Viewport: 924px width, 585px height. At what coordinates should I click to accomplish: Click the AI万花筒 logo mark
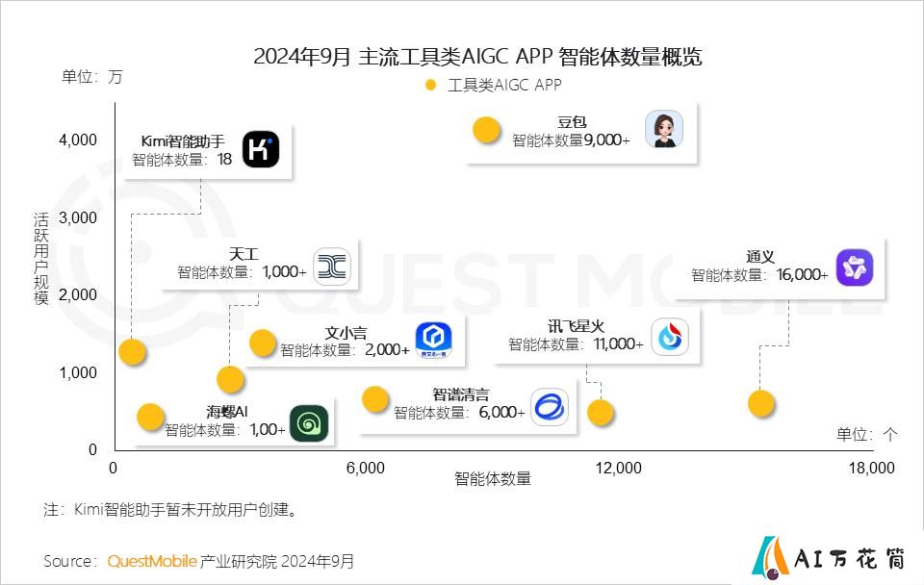[x=770, y=557]
